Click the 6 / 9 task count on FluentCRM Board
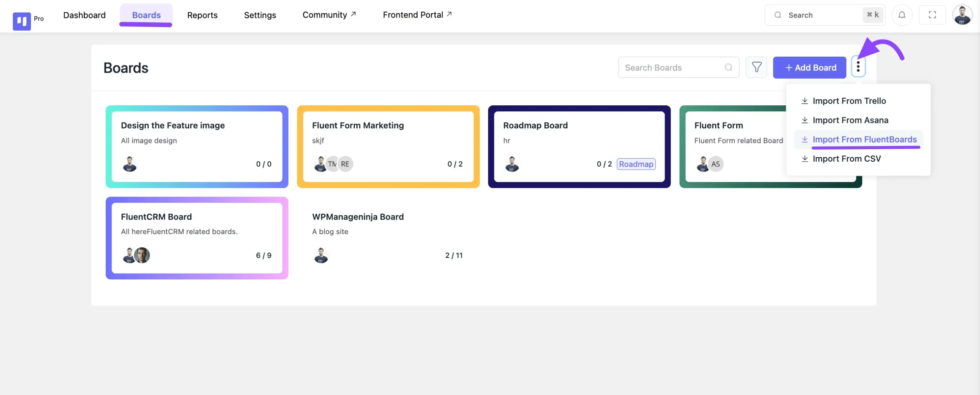 tap(263, 255)
